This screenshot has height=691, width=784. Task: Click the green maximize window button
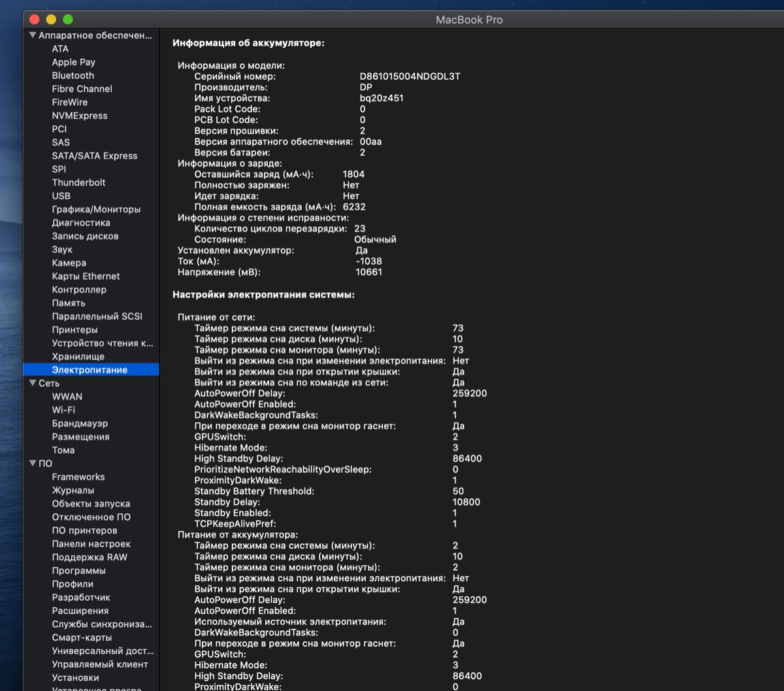67,20
